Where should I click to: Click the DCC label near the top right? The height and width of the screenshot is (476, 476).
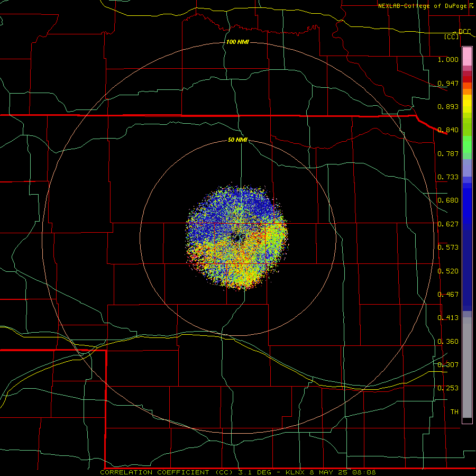point(464,31)
